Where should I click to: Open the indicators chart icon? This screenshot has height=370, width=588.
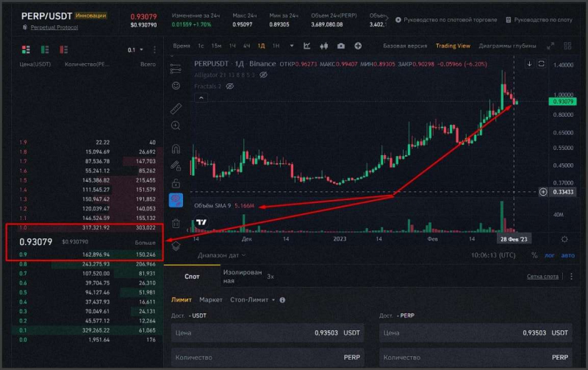tap(306, 46)
